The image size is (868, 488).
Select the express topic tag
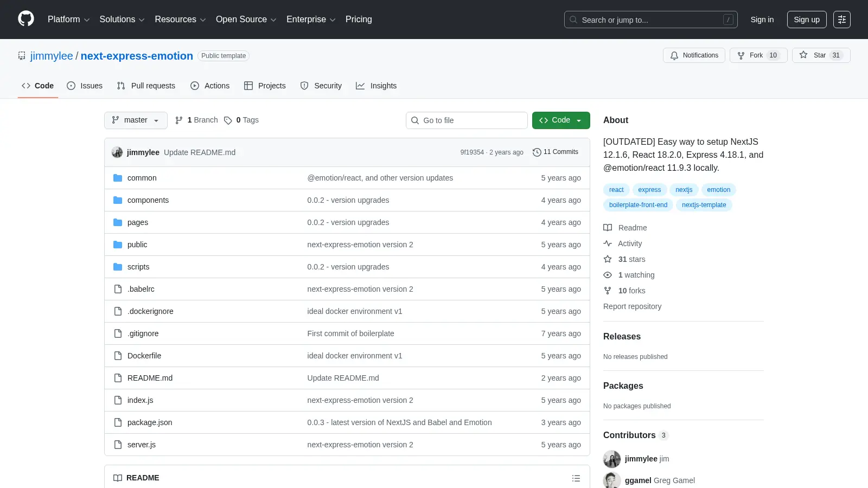click(649, 190)
